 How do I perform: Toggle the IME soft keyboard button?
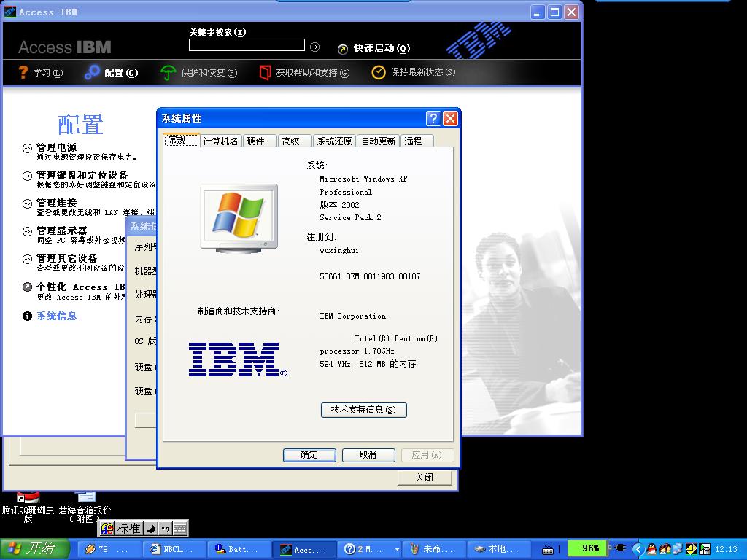[179, 529]
